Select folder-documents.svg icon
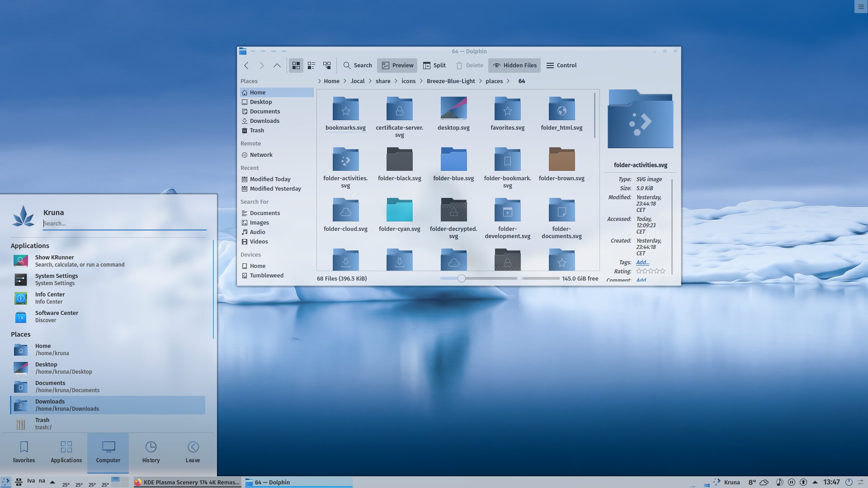 click(561, 210)
